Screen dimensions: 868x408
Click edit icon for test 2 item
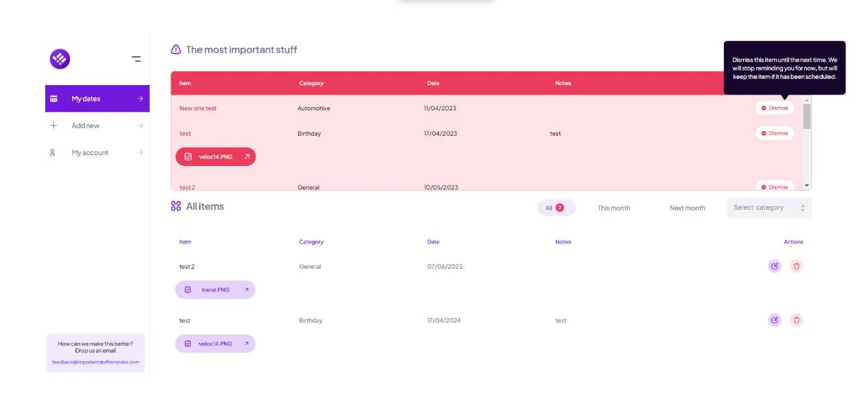click(774, 266)
